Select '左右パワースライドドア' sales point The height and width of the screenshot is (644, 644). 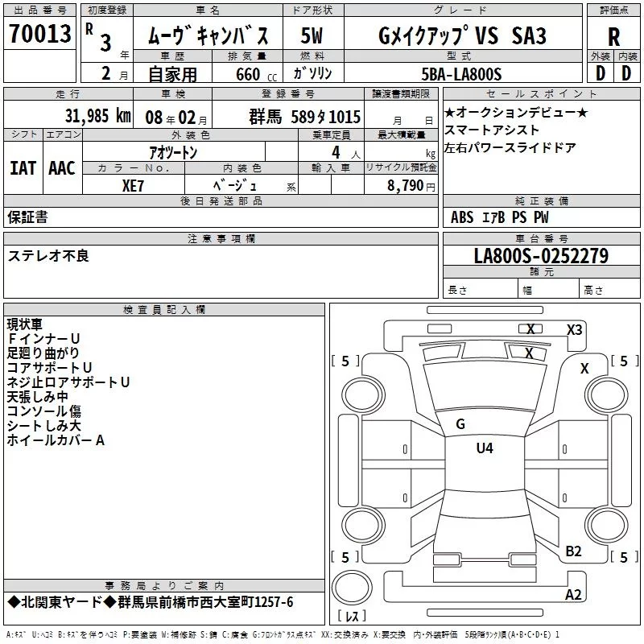point(510,147)
